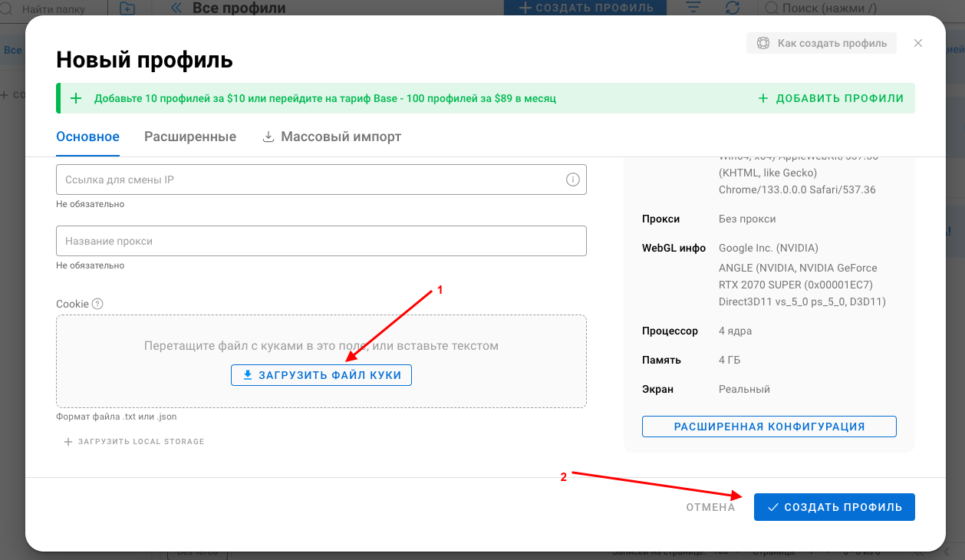Click the Cookie help question mark icon

click(x=97, y=304)
